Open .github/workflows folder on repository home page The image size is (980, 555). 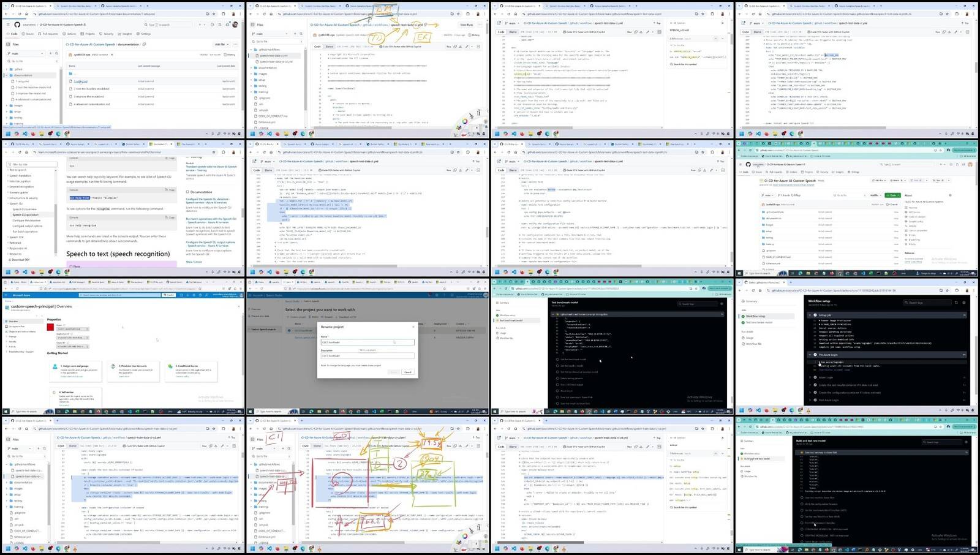tap(774, 212)
